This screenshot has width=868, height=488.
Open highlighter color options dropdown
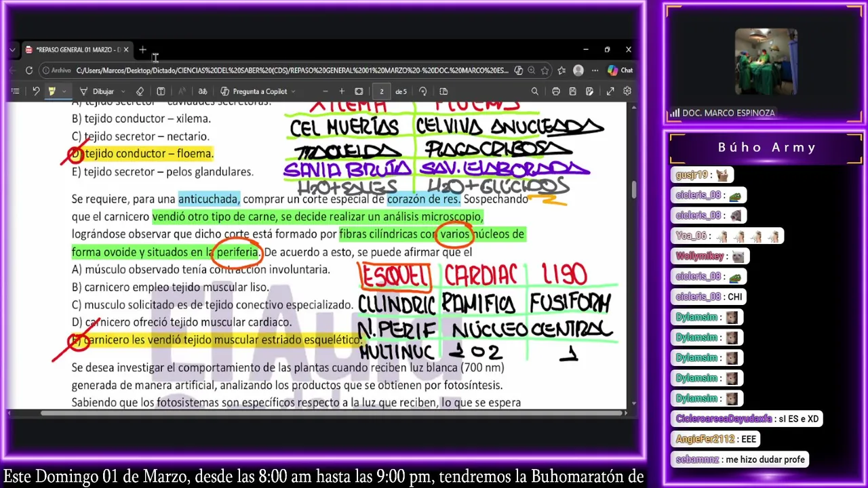pyautogui.click(x=64, y=91)
